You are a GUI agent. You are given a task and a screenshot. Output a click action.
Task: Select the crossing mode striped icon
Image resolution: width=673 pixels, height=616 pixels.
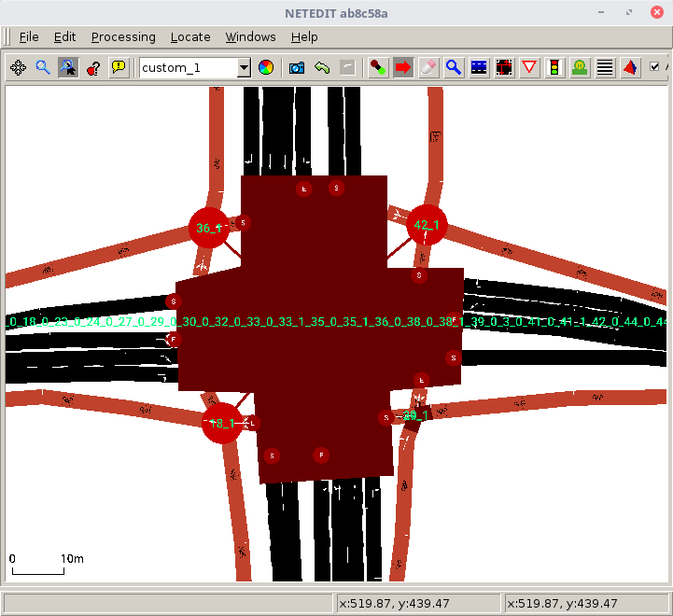pos(605,67)
